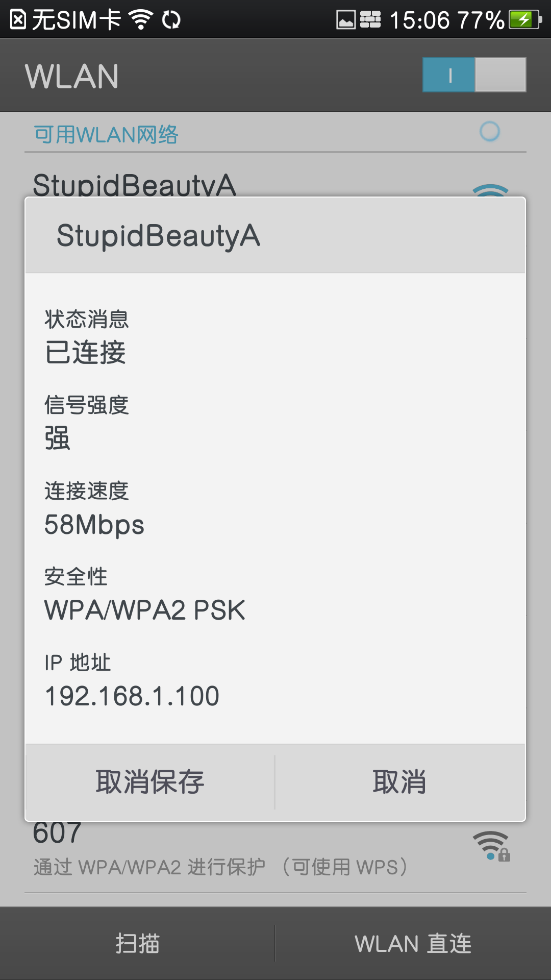The image size is (551, 980).
Task: Tap the 取消保存 forget network button
Action: [150, 782]
